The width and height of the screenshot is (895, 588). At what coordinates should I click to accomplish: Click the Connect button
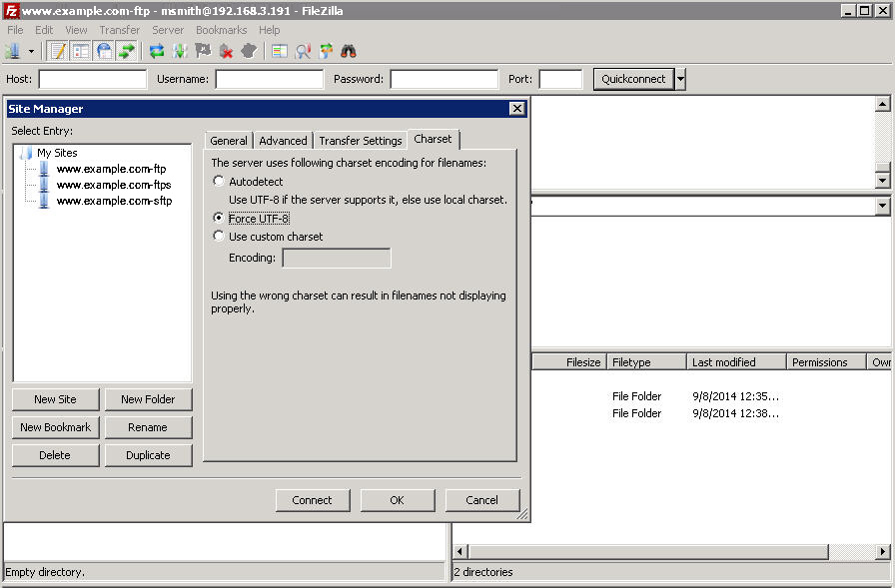313,500
